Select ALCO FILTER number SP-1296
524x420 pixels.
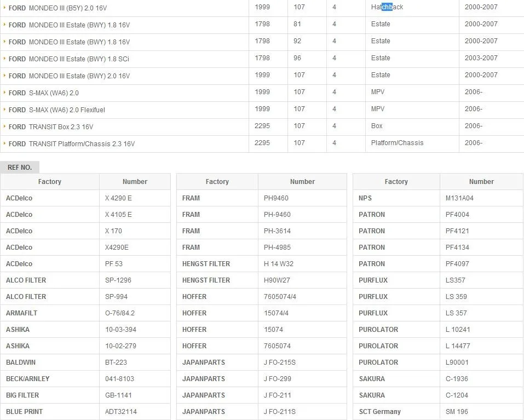click(x=118, y=280)
